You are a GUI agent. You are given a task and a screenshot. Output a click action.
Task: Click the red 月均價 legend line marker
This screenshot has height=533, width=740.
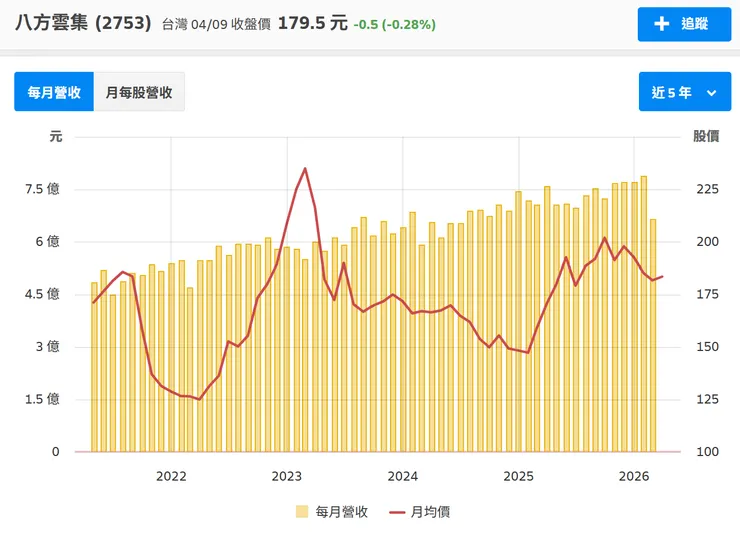[x=397, y=512]
